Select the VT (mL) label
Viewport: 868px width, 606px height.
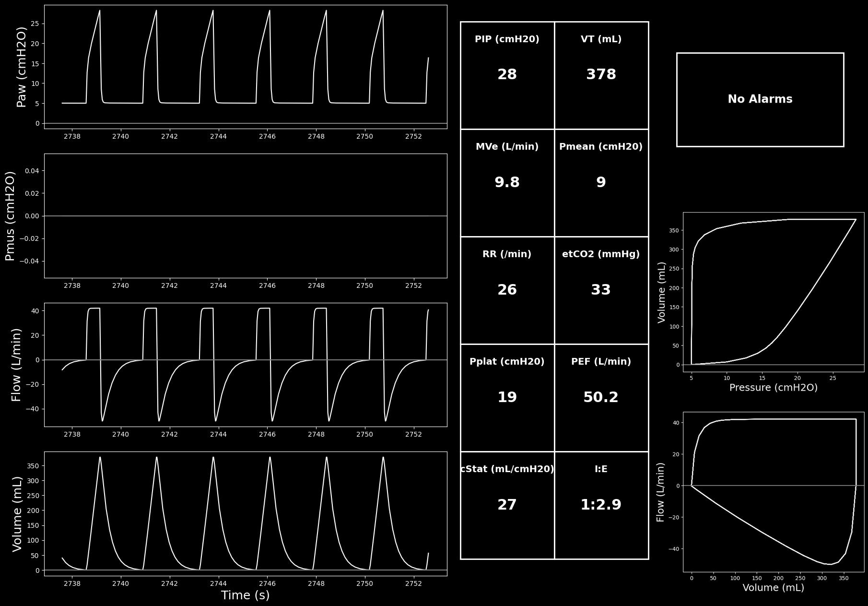[601, 39]
